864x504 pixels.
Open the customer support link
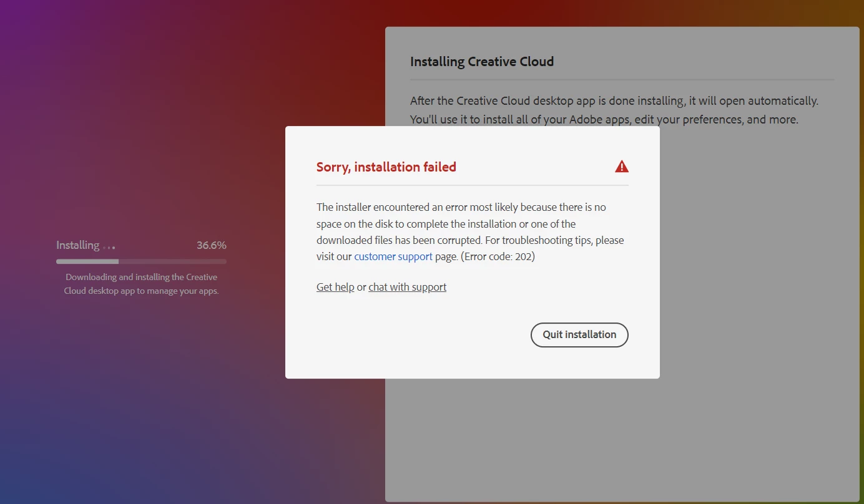click(x=393, y=256)
